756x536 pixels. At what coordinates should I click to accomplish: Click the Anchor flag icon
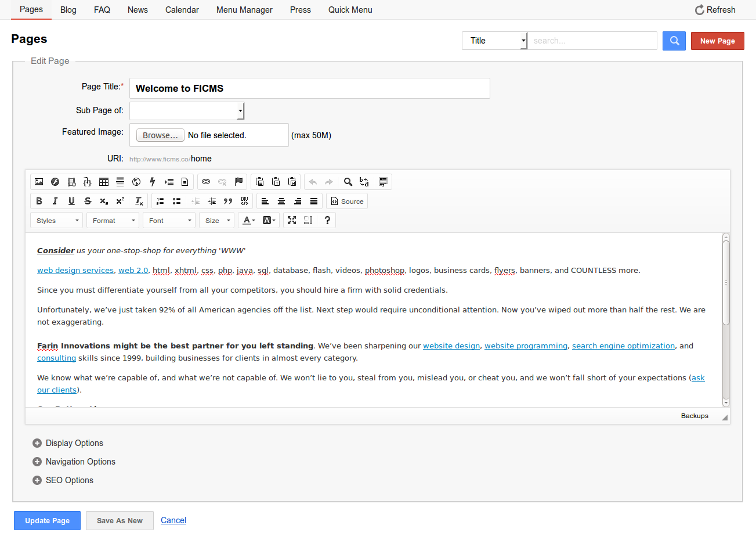[x=238, y=182]
